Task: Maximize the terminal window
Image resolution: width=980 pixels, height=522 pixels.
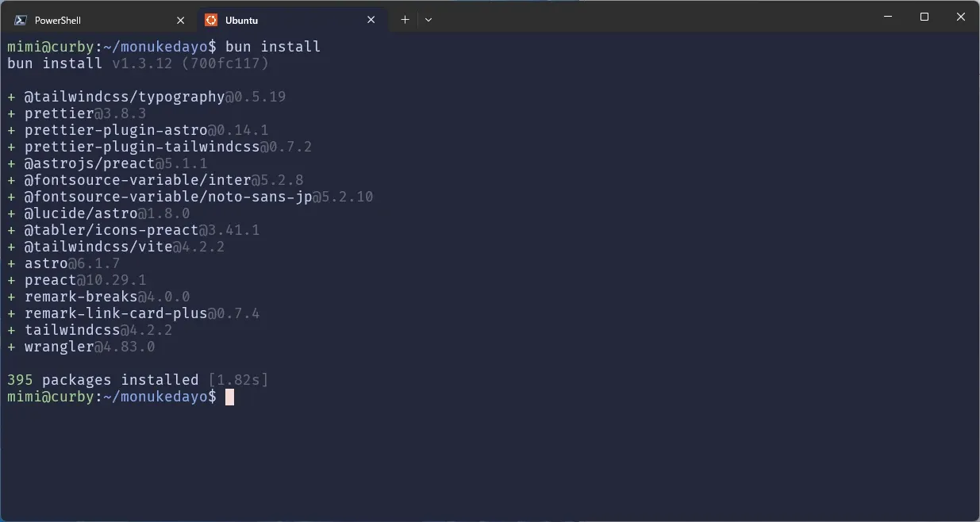Action: (x=924, y=17)
